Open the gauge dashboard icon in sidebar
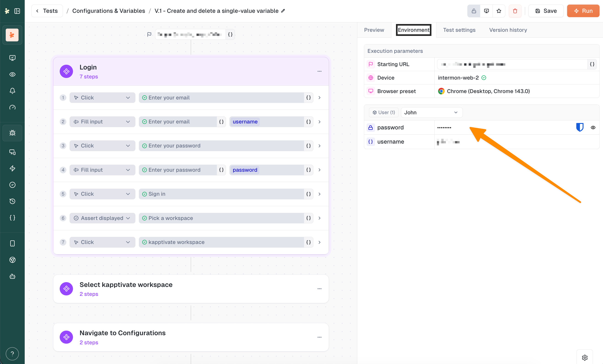The width and height of the screenshot is (603, 364). pyautogui.click(x=12, y=107)
